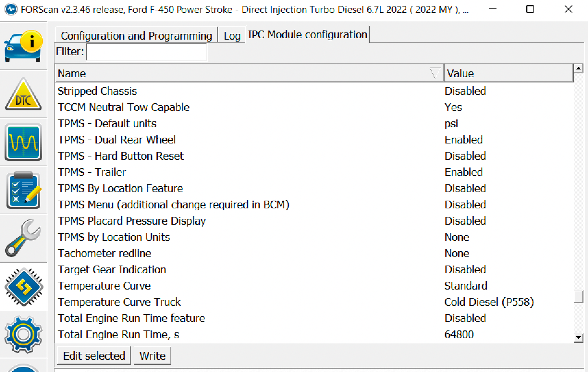Click scrollbar up arrow in parameter list
588x372 pixels.
[x=578, y=68]
